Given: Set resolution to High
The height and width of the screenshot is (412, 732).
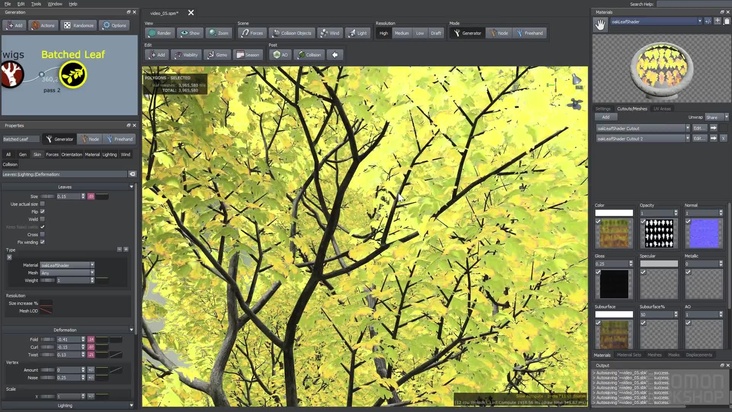Looking at the screenshot, I should pyautogui.click(x=384, y=33).
